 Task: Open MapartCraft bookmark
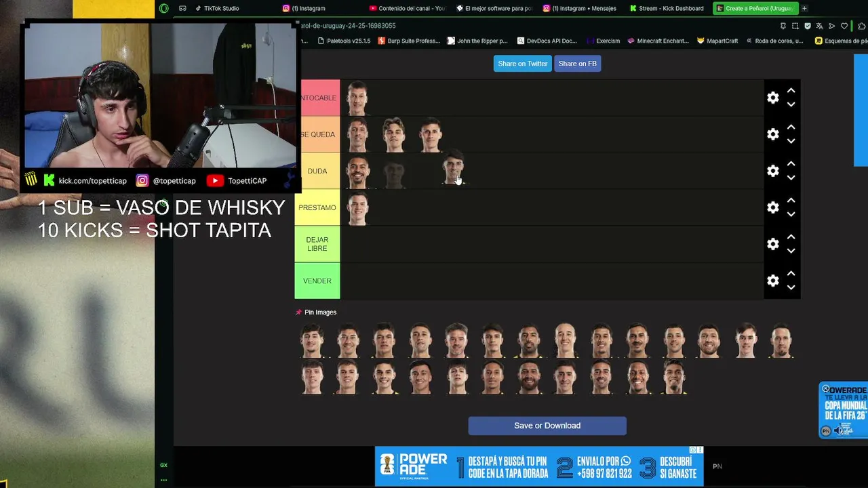(x=717, y=41)
